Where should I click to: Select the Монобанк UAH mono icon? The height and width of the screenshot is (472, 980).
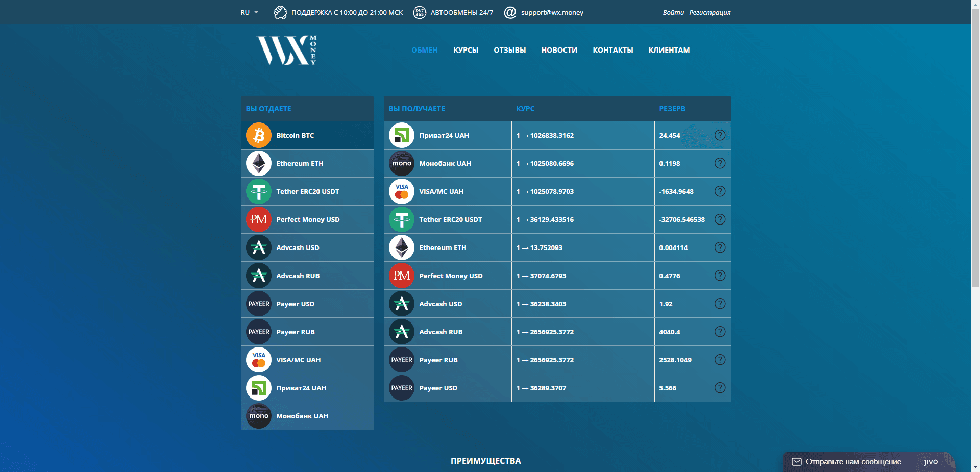[259, 416]
